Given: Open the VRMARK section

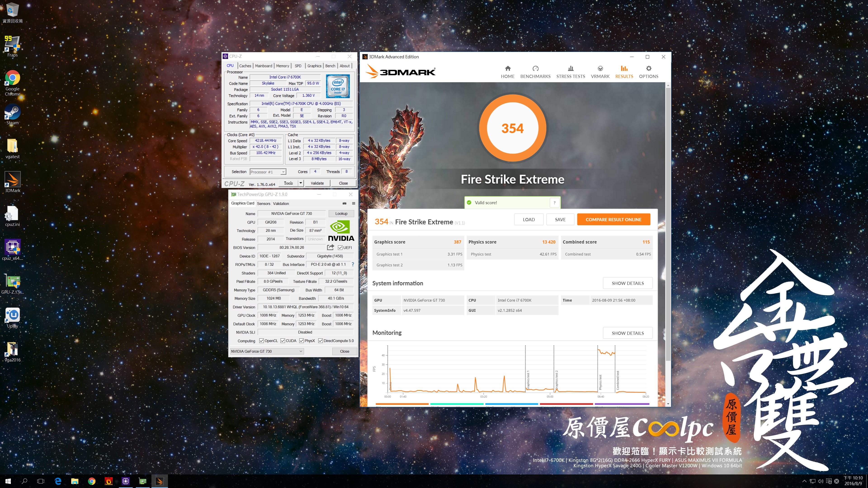Looking at the screenshot, I should click(600, 72).
